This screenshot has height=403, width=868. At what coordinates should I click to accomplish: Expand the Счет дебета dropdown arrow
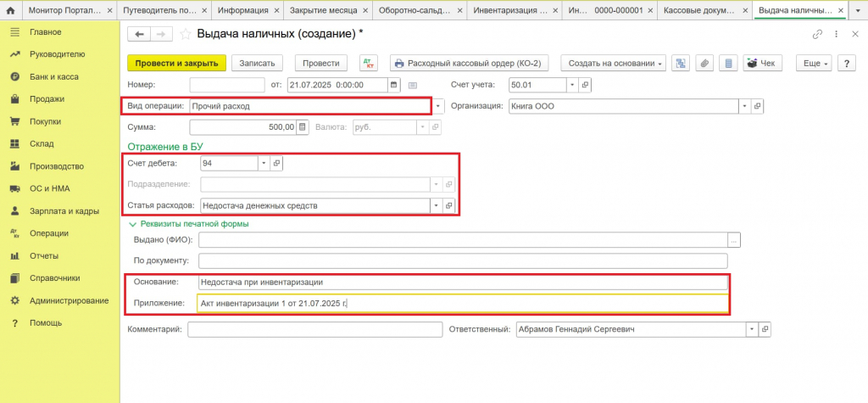[x=264, y=163]
